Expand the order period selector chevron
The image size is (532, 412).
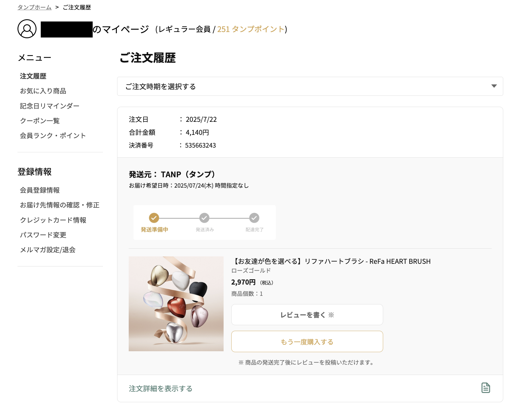pos(494,86)
